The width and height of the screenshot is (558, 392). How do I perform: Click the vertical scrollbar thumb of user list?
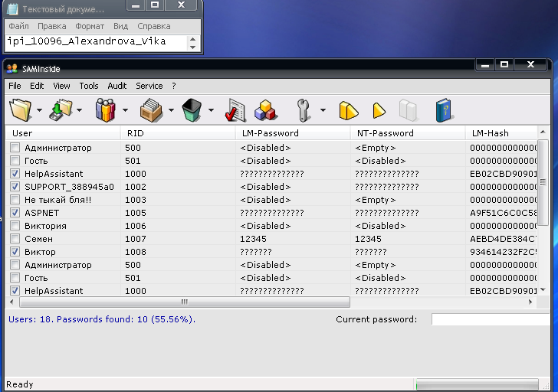point(543,182)
